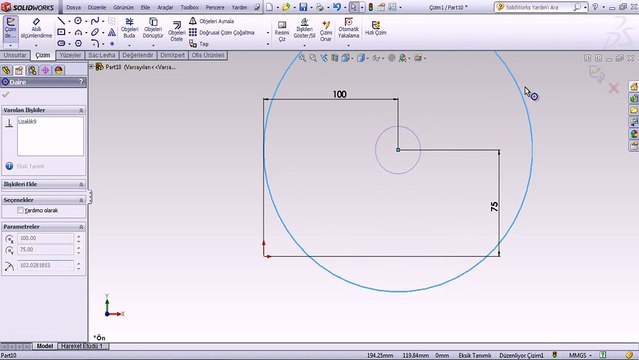Open the MMGS units dropdown

pos(580,356)
